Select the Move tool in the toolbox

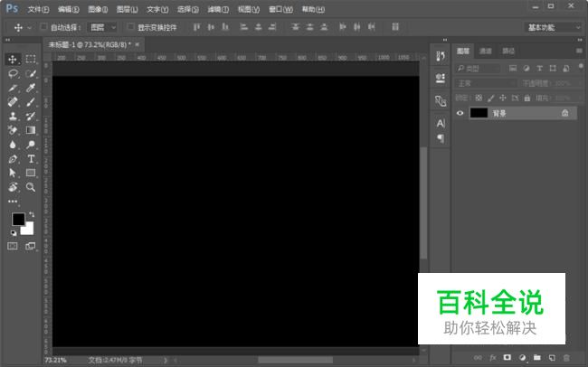coord(14,59)
